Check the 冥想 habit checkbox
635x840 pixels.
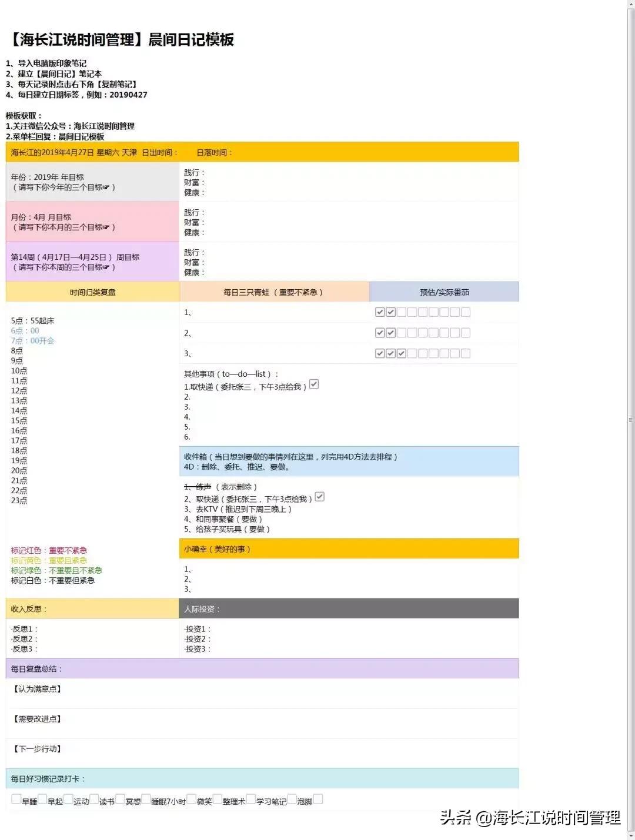click(x=121, y=799)
